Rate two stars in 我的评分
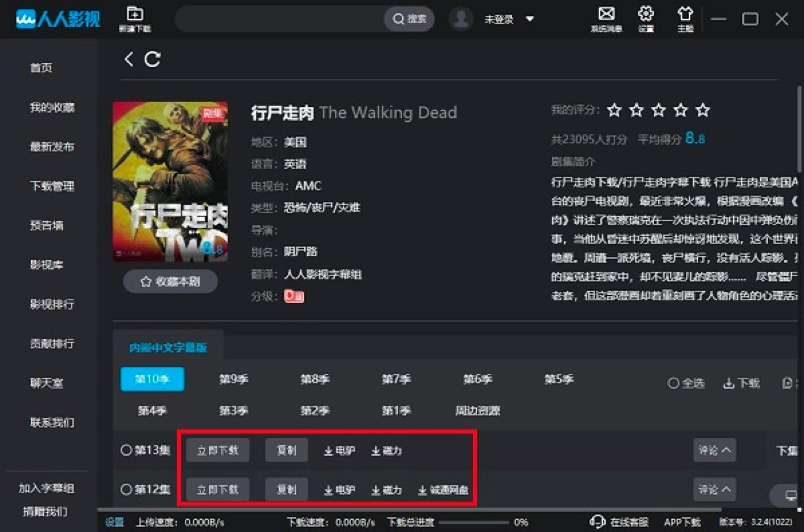 click(636, 110)
